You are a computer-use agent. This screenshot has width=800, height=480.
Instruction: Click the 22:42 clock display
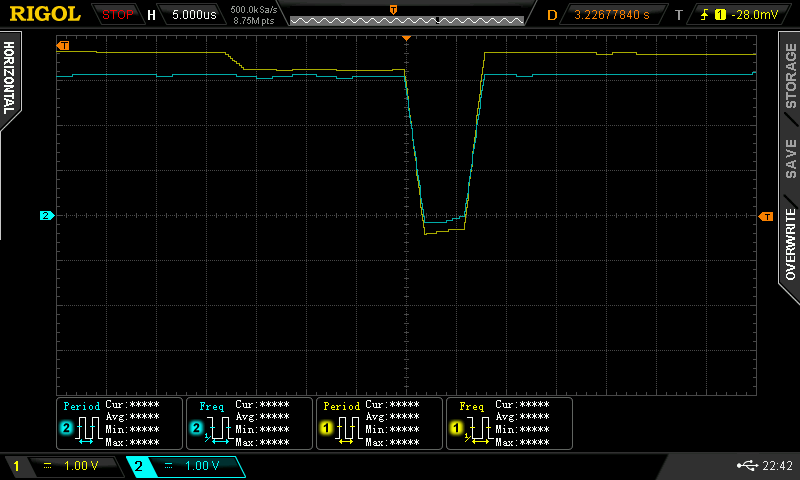[x=778, y=465]
